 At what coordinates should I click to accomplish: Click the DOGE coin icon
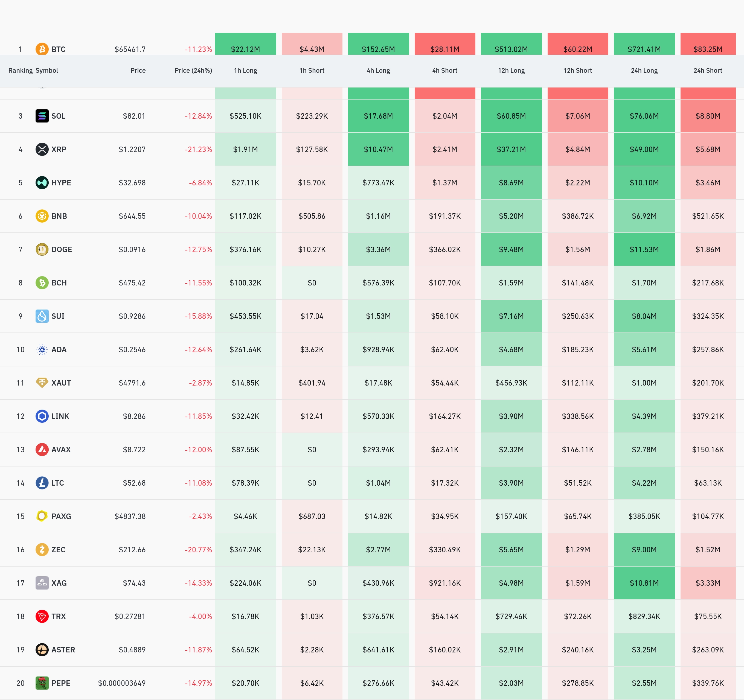(42, 249)
